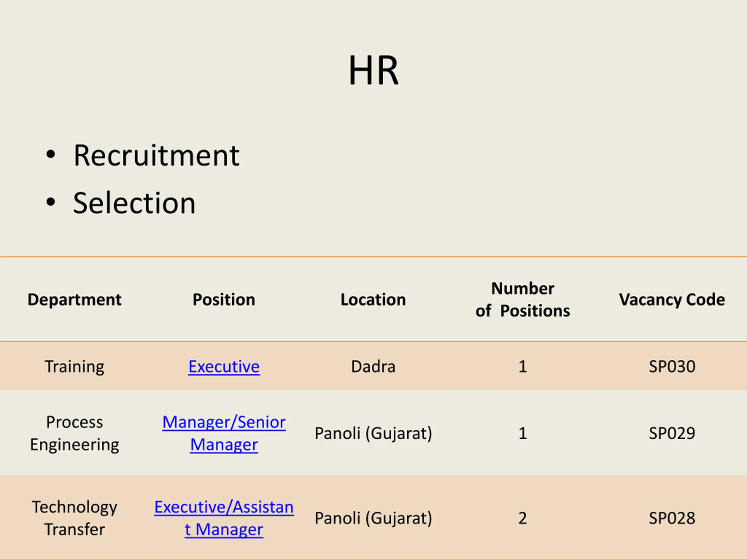Open the Executive/Assistant Manager link
This screenshot has width=747, height=560.
(x=224, y=518)
